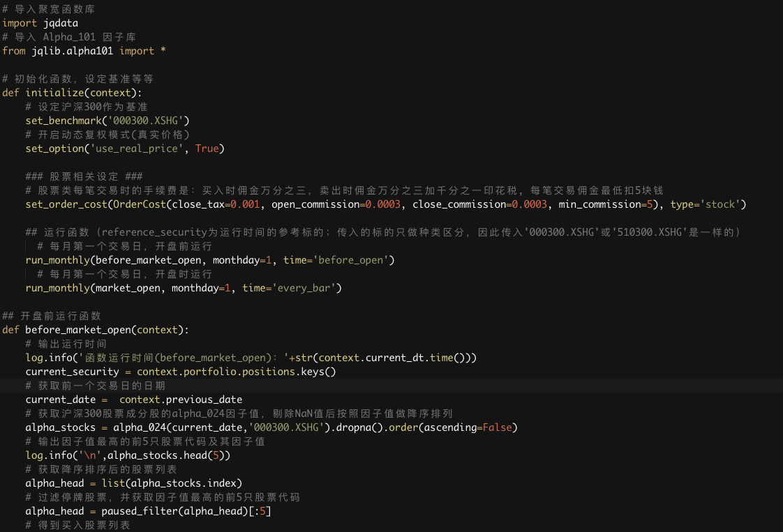Click the '# 开启动态复权模式(真实价格)' comment
The width and height of the screenshot is (783, 532).
pos(107,135)
